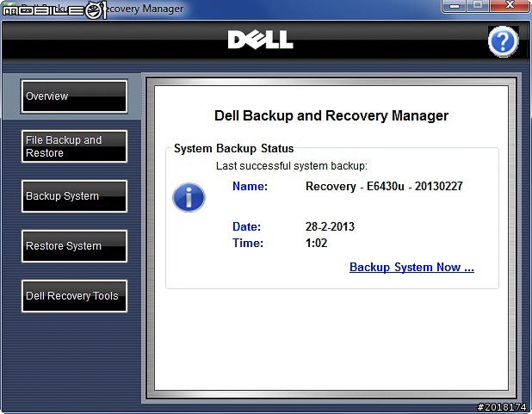Open the Backup System section
The height and width of the screenshot is (414, 532).
[74, 196]
